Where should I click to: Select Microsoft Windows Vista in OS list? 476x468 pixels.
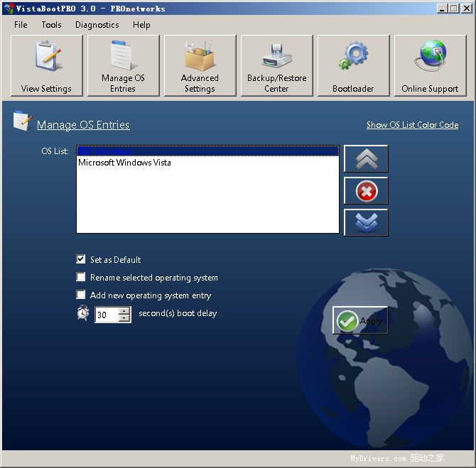[207, 163]
